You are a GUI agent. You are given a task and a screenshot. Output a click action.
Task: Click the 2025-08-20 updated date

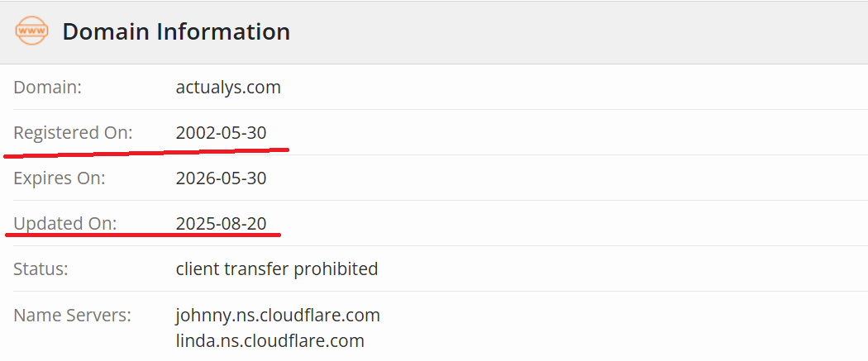[221, 223]
